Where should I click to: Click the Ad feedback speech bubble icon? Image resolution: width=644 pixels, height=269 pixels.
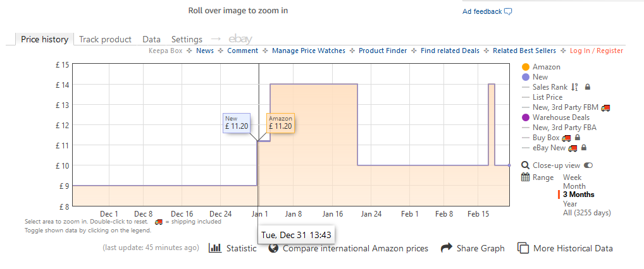pyautogui.click(x=508, y=11)
